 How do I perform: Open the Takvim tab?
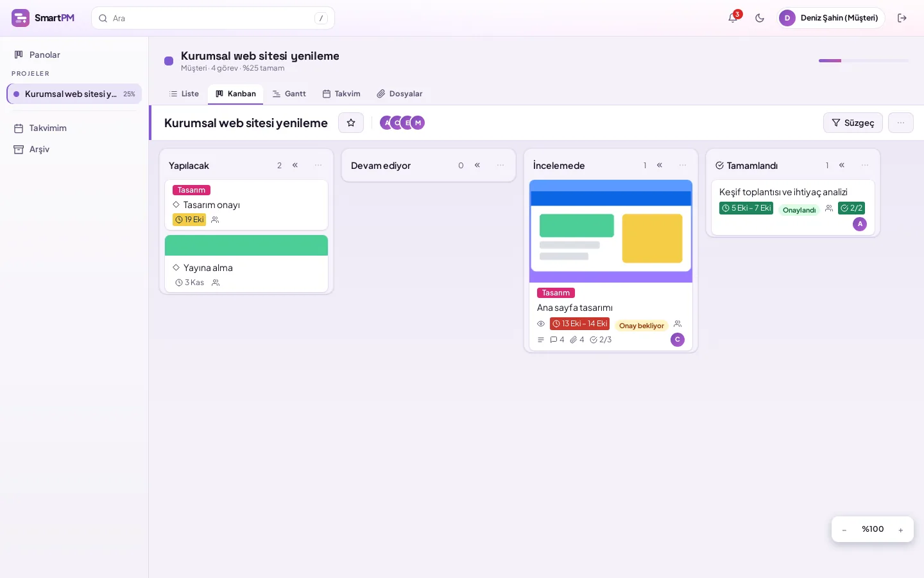(341, 94)
